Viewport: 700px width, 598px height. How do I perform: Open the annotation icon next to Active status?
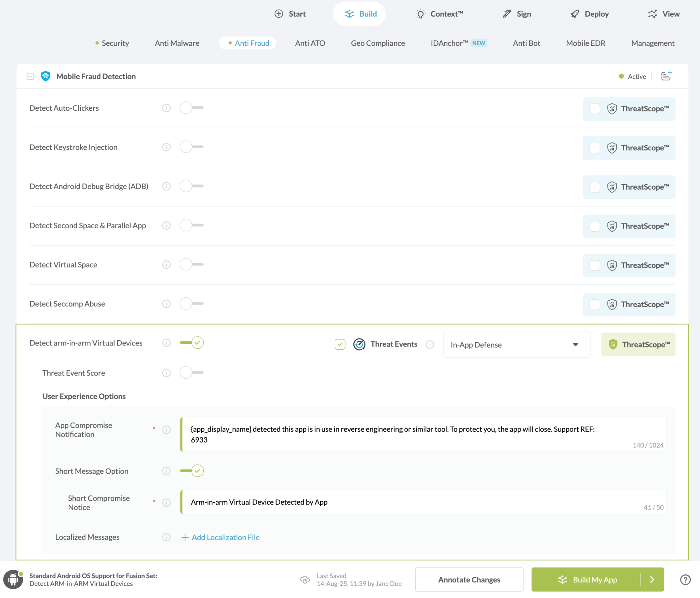[x=665, y=76]
